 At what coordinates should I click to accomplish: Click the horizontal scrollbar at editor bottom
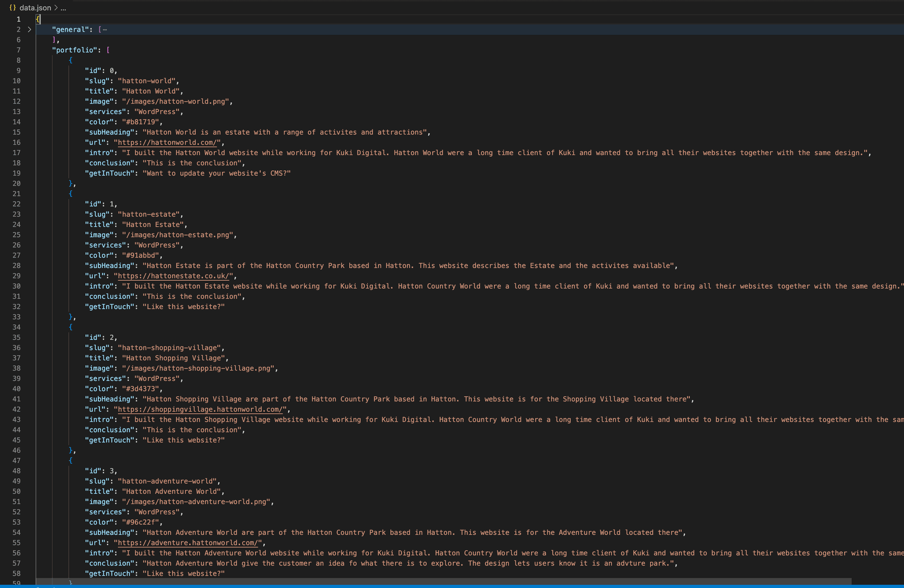click(444, 581)
